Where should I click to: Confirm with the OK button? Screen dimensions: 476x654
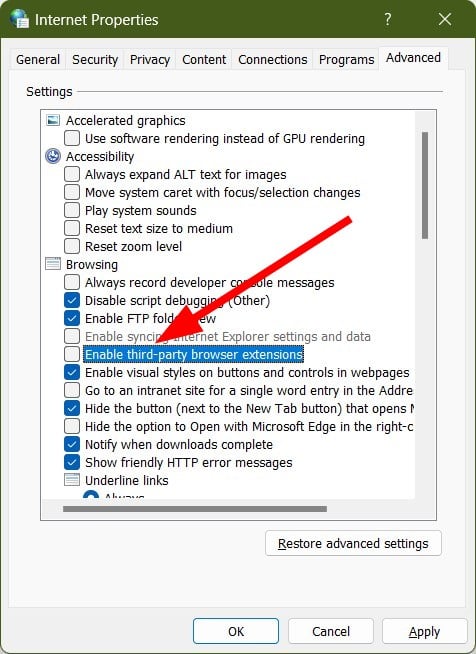[x=236, y=631]
